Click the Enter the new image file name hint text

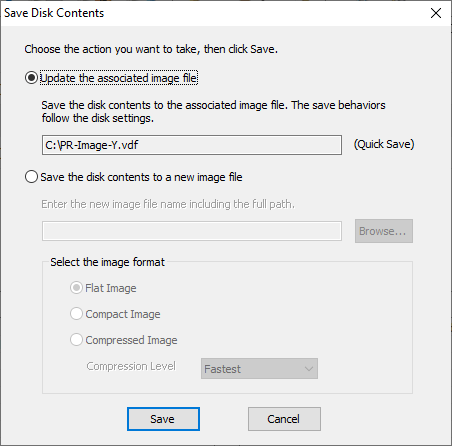pos(168,204)
